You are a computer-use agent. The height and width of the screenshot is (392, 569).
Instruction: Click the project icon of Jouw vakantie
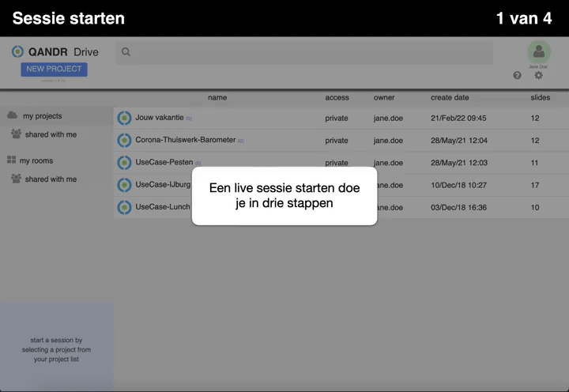click(x=124, y=118)
